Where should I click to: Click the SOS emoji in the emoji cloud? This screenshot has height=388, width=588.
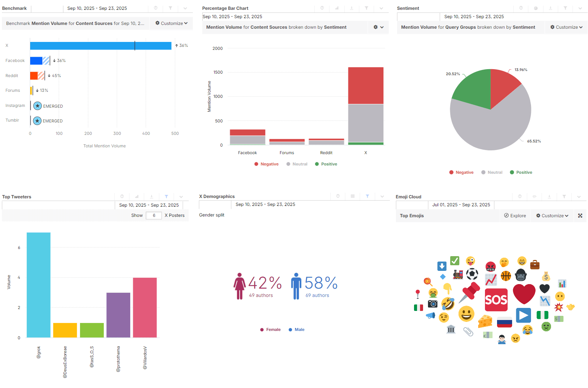496,300
